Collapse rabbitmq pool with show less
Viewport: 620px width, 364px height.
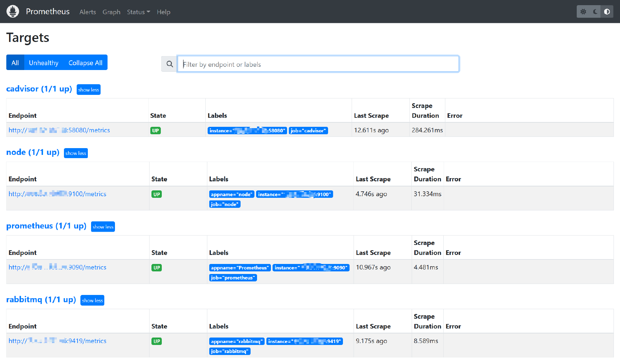click(x=92, y=300)
